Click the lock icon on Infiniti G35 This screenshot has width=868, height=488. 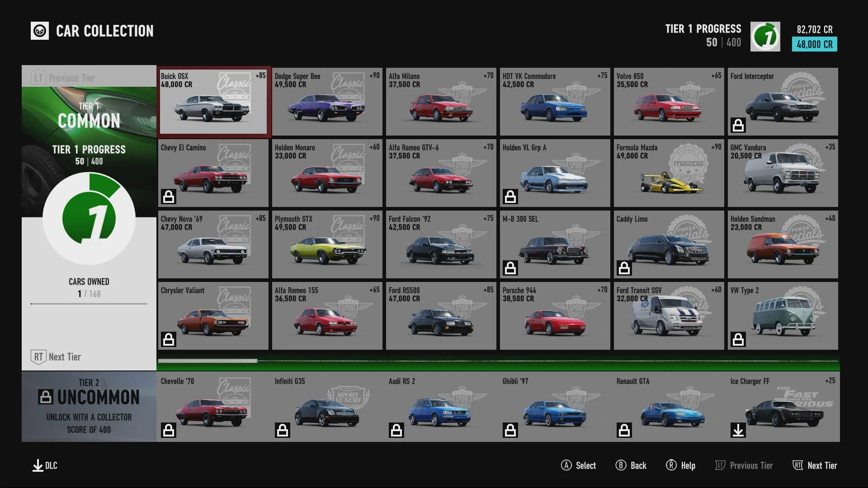click(x=283, y=430)
